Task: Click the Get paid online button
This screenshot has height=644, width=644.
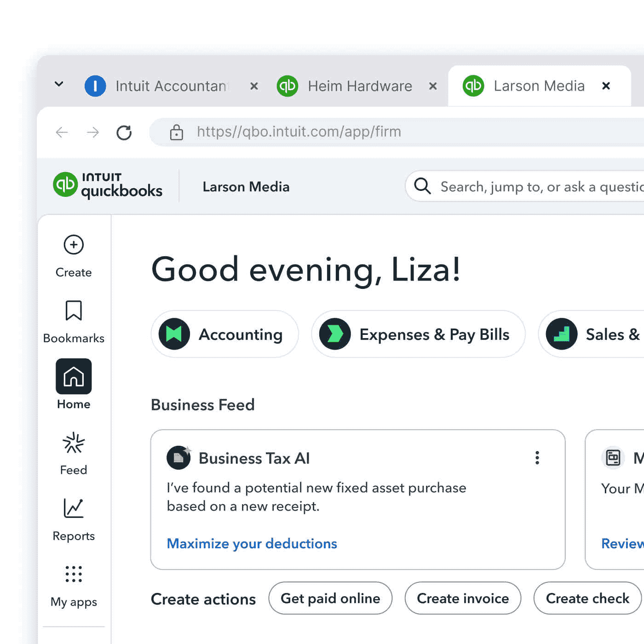Action: click(330, 598)
